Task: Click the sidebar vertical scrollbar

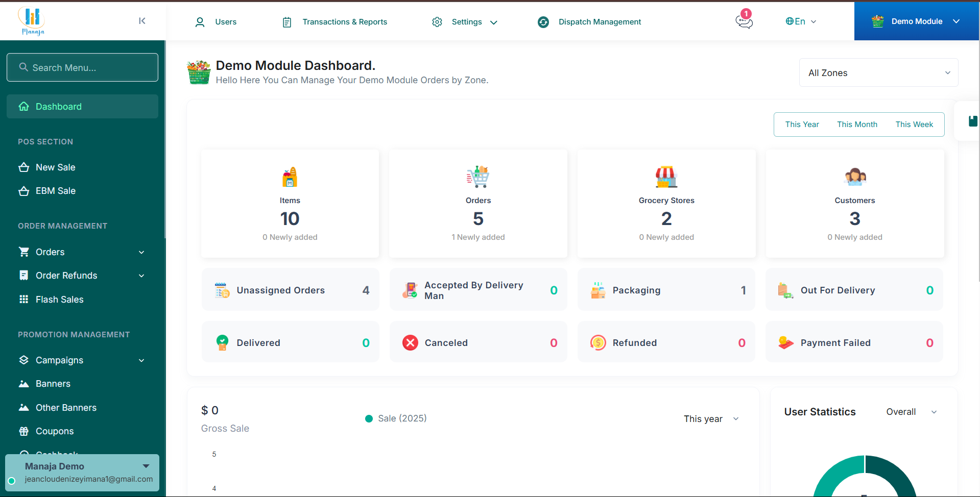Action: (x=165, y=140)
